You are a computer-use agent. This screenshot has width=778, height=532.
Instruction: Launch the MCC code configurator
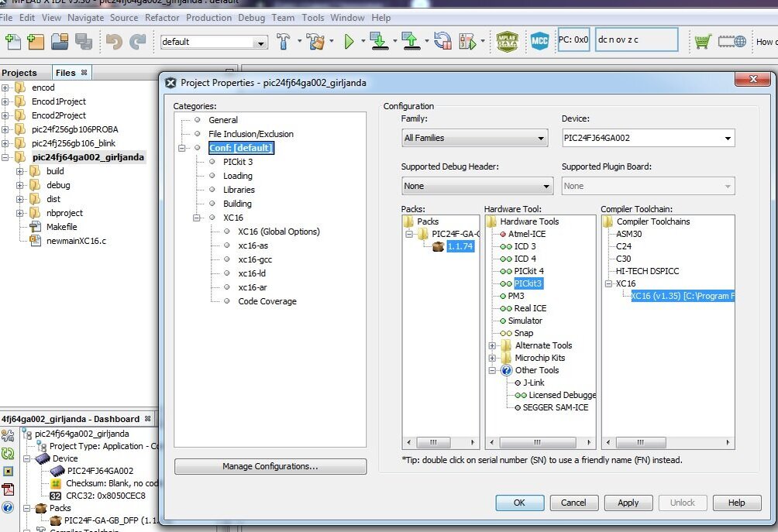[539, 42]
